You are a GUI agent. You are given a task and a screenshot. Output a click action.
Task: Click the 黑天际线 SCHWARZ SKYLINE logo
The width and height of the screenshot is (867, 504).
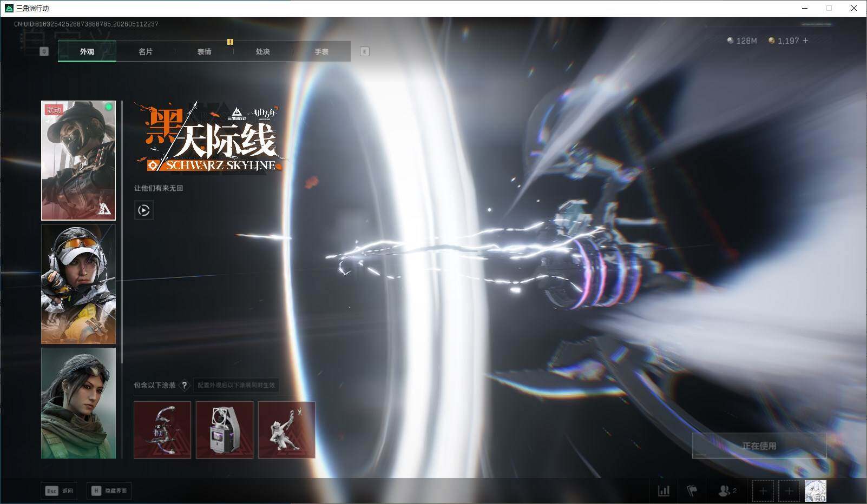(x=212, y=138)
